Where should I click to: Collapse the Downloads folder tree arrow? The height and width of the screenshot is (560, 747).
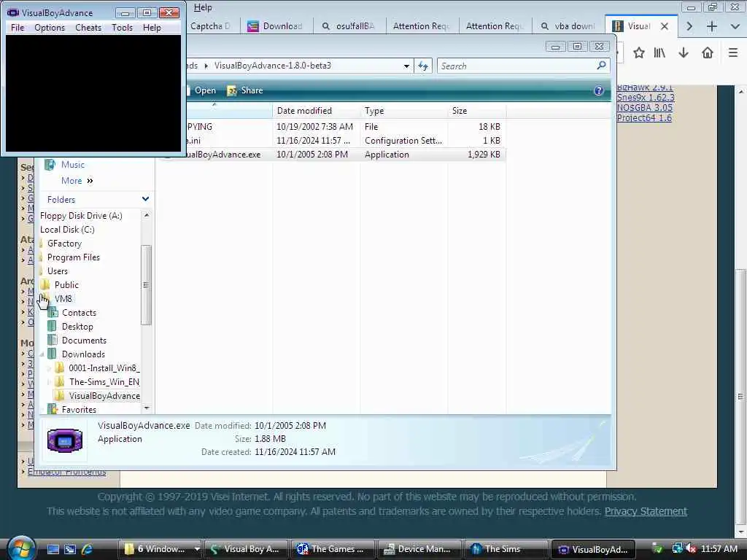point(42,354)
